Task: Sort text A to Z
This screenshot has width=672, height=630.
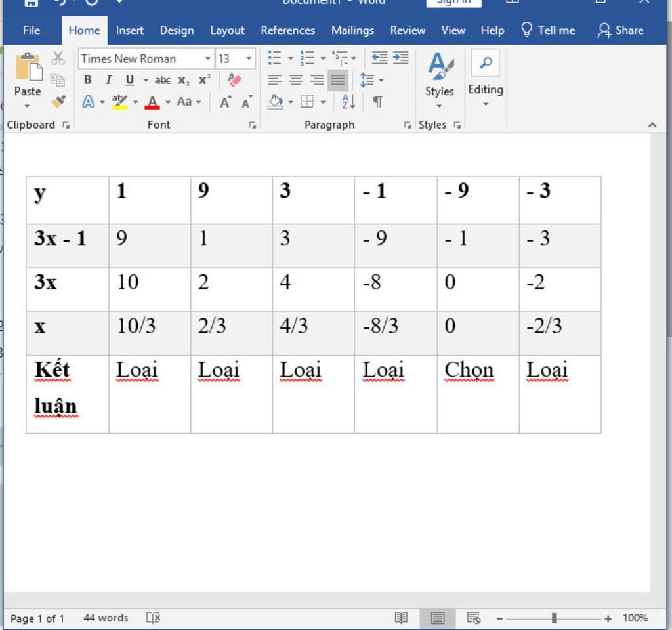Action: click(x=348, y=102)
